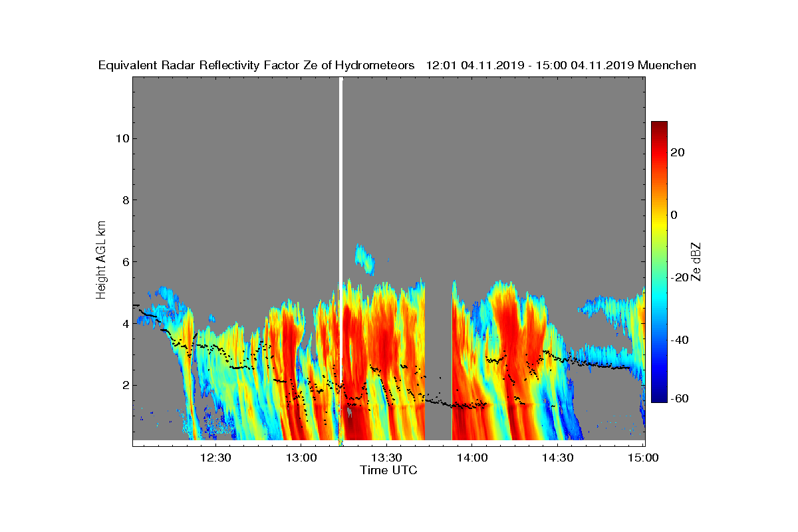Viewport: 798px width, 532px height.
Task: Click the dark red top of colorbar
Action: (x=659, y=126)
